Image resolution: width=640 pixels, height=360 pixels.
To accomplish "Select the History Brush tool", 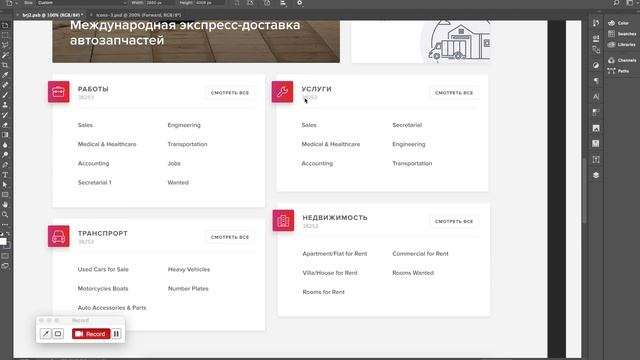I will [5, 115].
